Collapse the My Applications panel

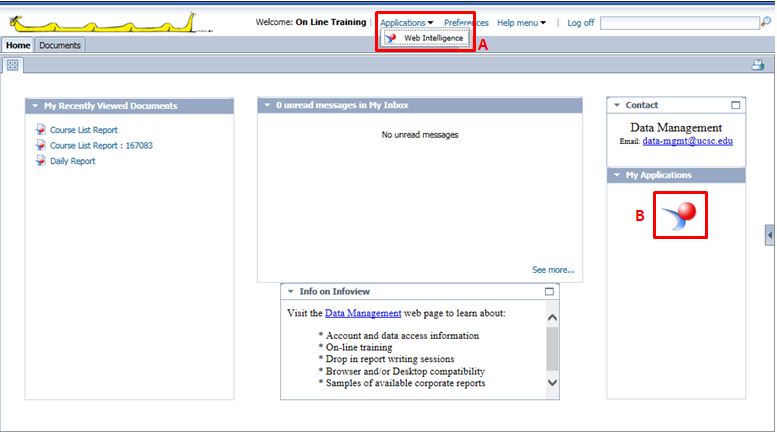click(617, 175)
